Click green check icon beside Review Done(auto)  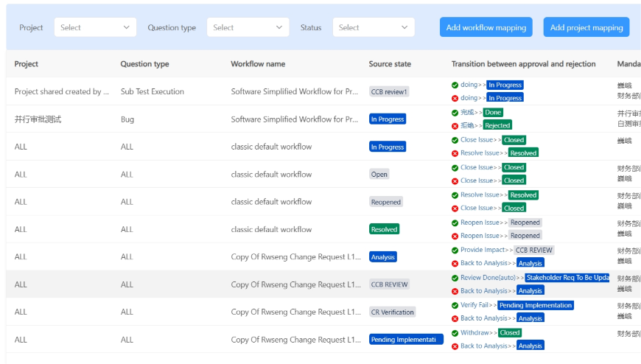455,278
